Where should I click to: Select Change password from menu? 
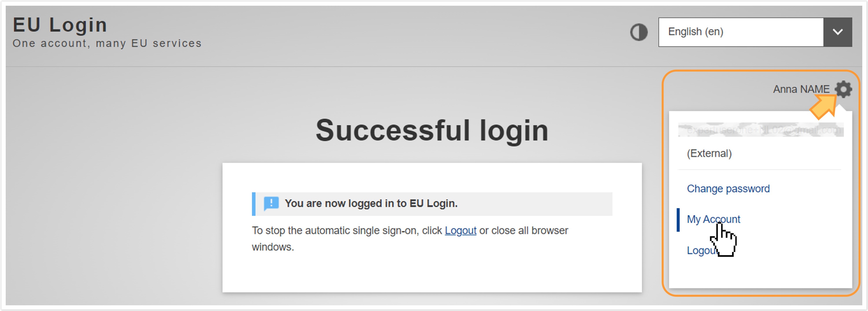pos(728,189)
